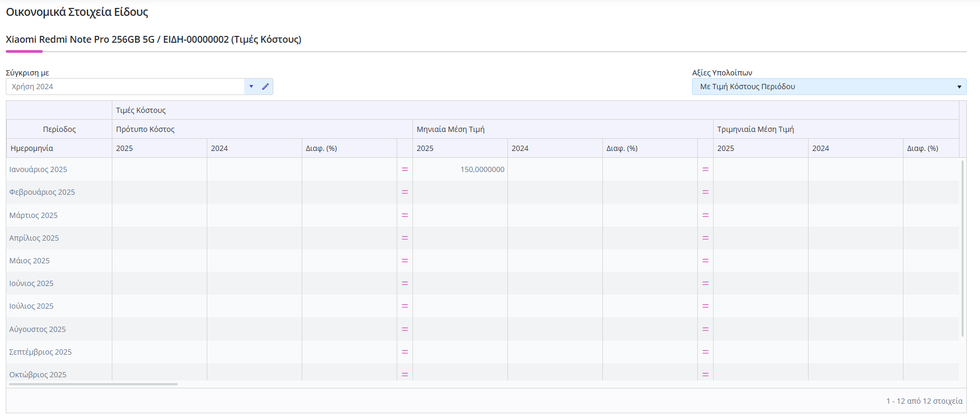Click equals icon in Ιανουάριος row, Μηνιαία Μέση Τιμή
Screen dimensions: 980x419
point(705,169)
